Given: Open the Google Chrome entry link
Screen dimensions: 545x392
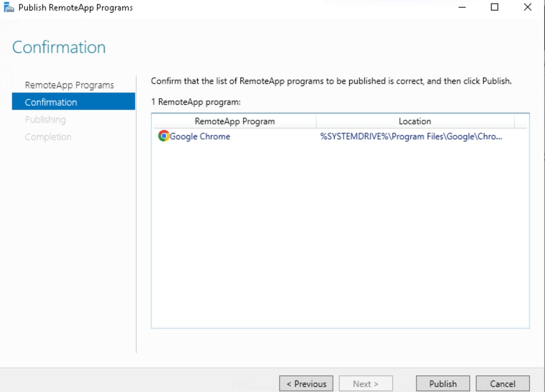Looking at the screenshot, I should coord(200,136).
